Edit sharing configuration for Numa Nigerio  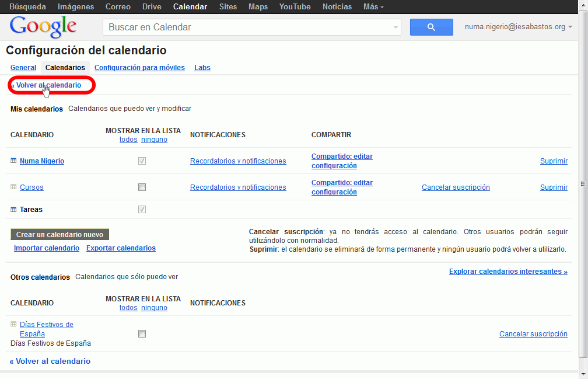[342, 161]
